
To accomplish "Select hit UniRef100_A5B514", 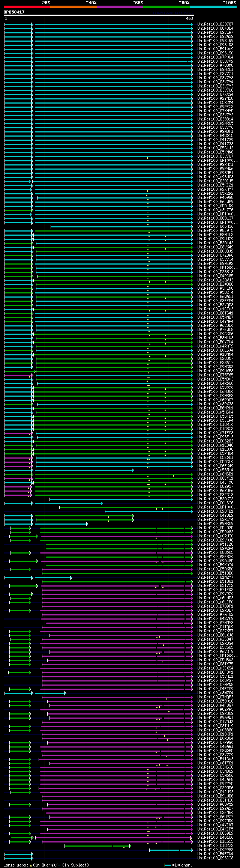I will pyautogui.click(x=215, y=470).
